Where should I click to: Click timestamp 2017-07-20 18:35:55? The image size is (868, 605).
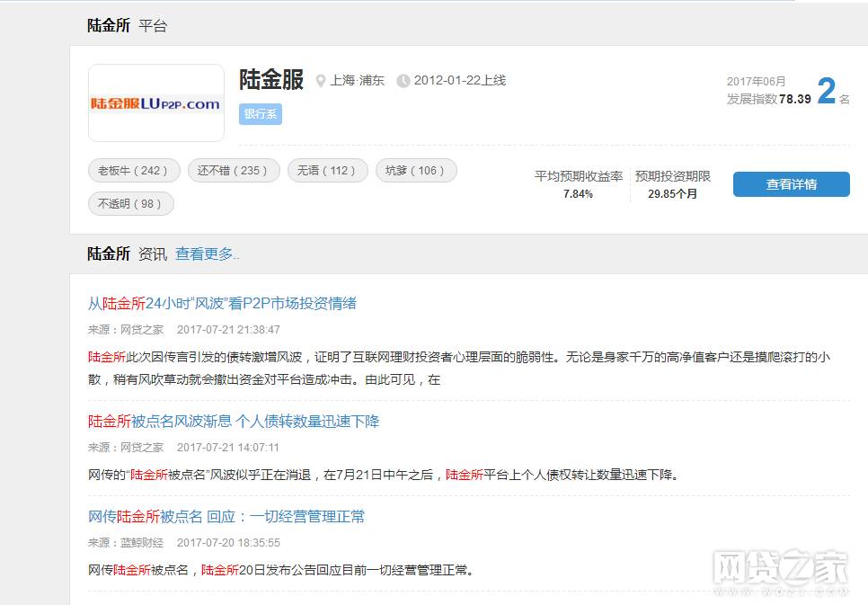point(228,543)
